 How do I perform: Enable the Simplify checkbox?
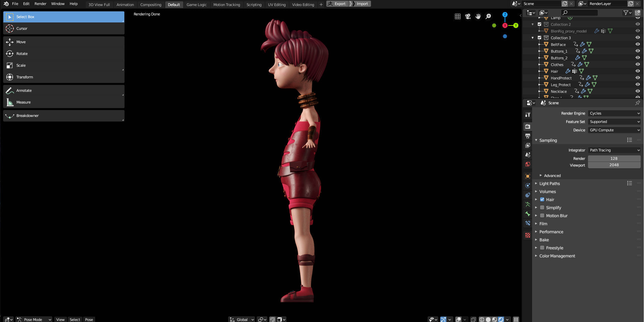pos(542,207)
